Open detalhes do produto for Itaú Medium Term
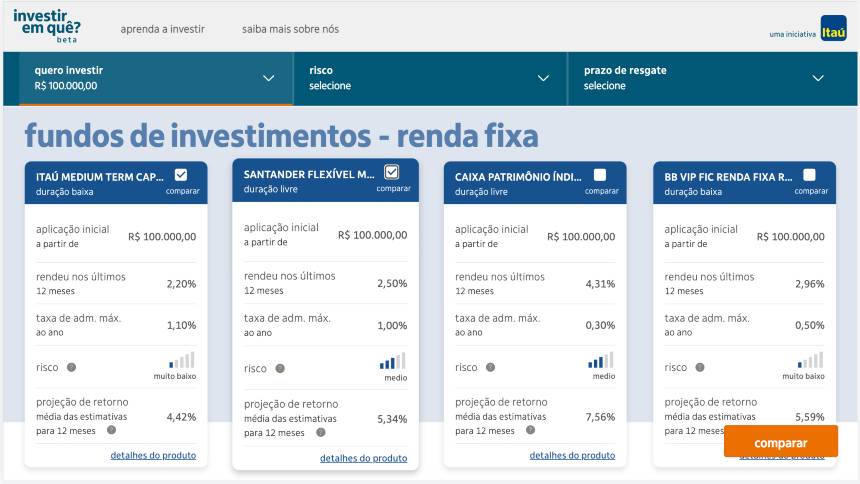The height and width of the screenshot is (484, 860). point(153,455)
